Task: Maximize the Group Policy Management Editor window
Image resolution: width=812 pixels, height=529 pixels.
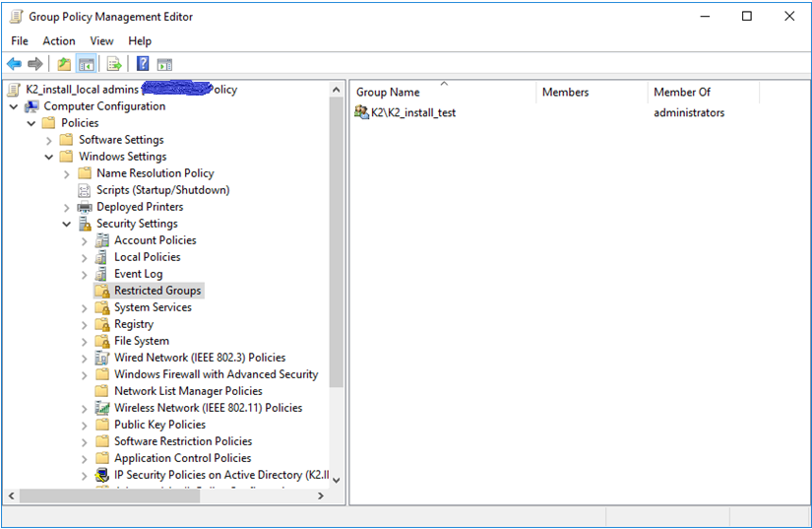Action: click(x=747, y=16)
